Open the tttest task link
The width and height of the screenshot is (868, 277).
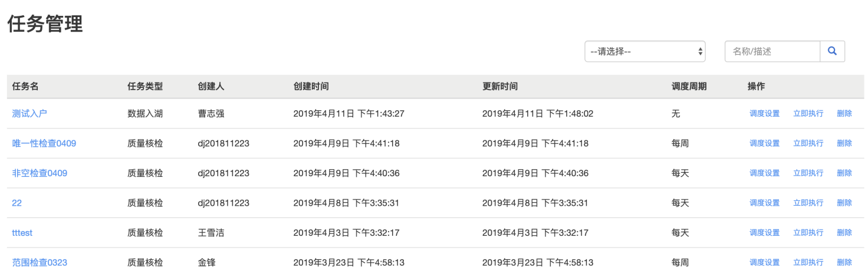(x=22, y=233)
